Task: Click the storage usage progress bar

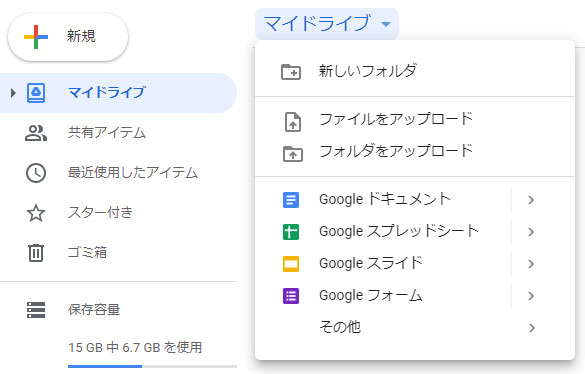Action: point(152,367)
